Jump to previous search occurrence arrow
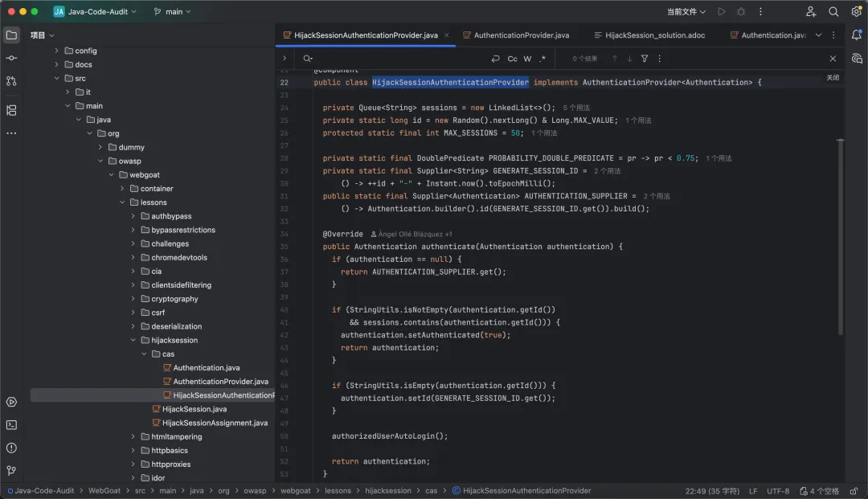This screenshot has width=868, height=499. click(x=615, y=59)
